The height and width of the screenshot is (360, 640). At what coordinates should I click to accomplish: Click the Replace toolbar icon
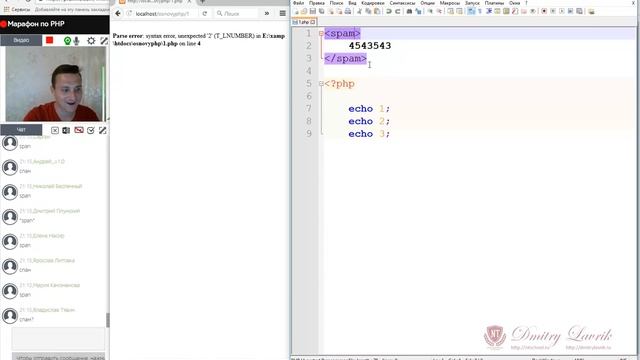point(418,11)
